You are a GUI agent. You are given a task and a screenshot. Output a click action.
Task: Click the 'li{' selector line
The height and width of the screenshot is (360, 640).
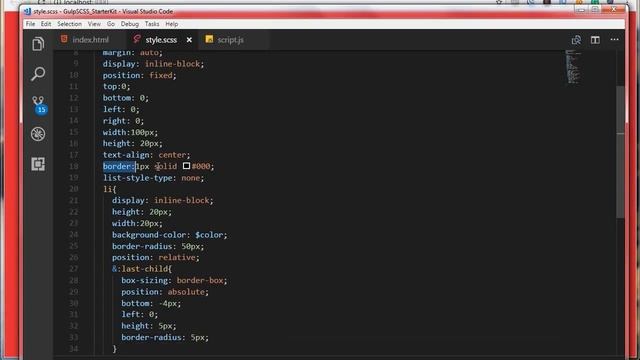point(109,189)
